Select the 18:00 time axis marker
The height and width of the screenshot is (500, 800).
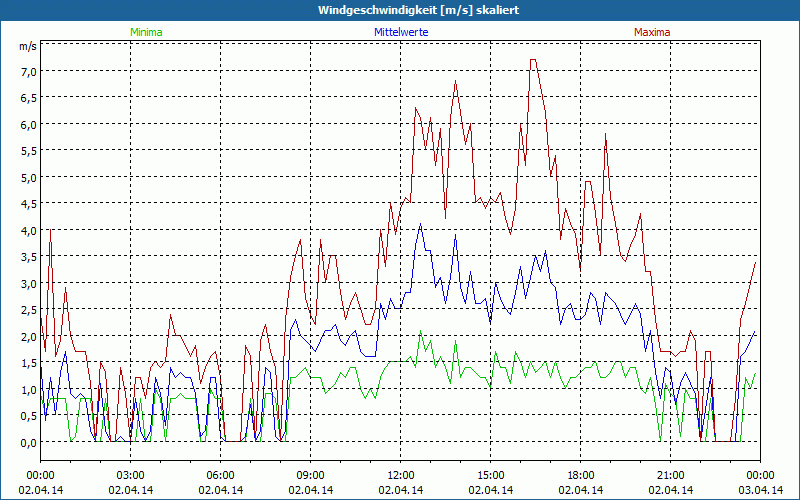[580, 475]
